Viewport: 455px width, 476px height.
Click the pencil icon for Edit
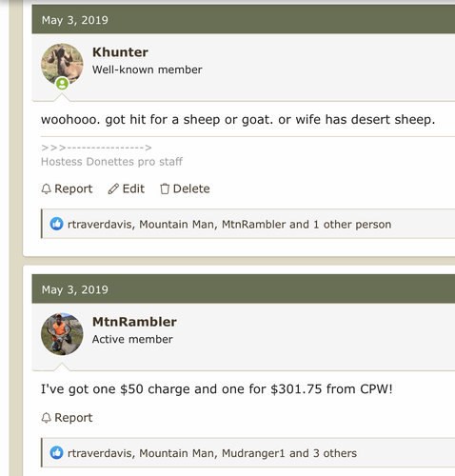click(x=113, y=189)
